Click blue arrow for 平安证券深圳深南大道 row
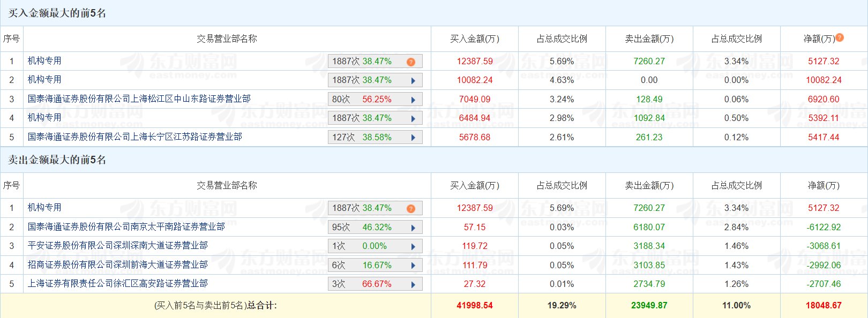Viewport: 868px width, 318px height. [x=413, y=247]
